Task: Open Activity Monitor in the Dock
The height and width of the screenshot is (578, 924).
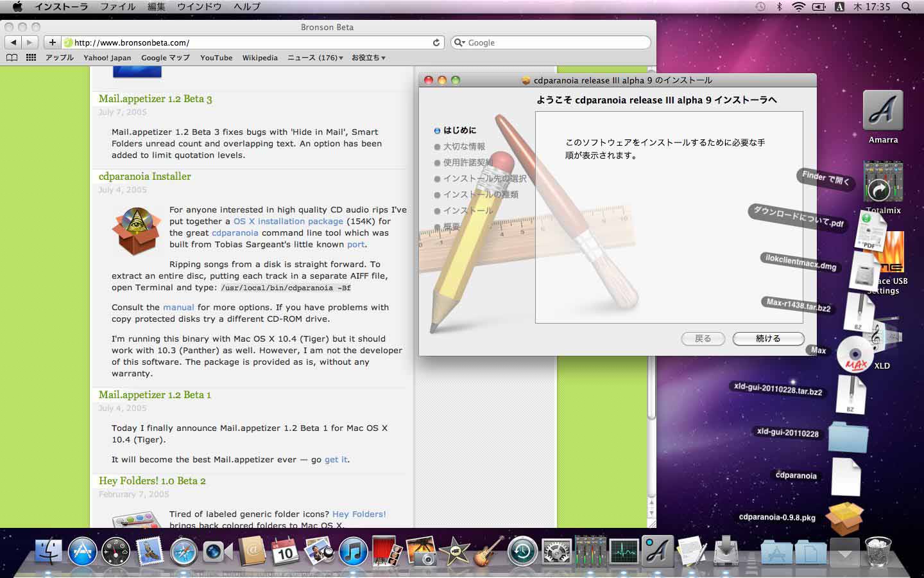Action: 624,552
